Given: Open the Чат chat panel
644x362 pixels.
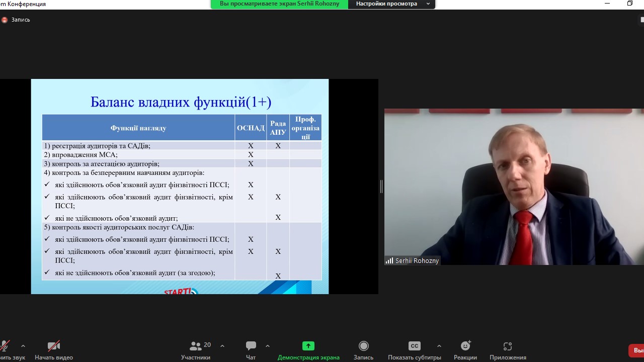Looking at the screenshot, I should click(x=251, y=350).
